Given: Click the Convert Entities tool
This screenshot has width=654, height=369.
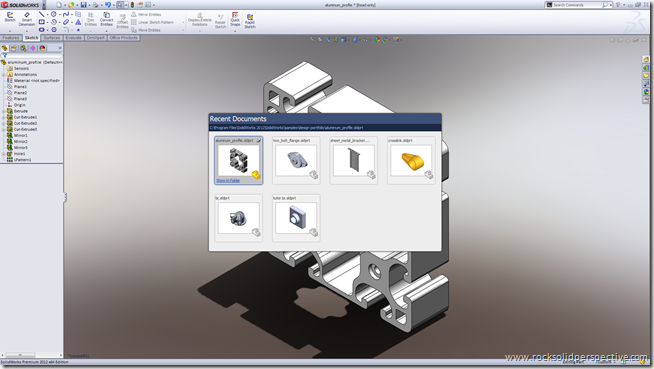Looking at the screenshot, I should pos(106,19).
